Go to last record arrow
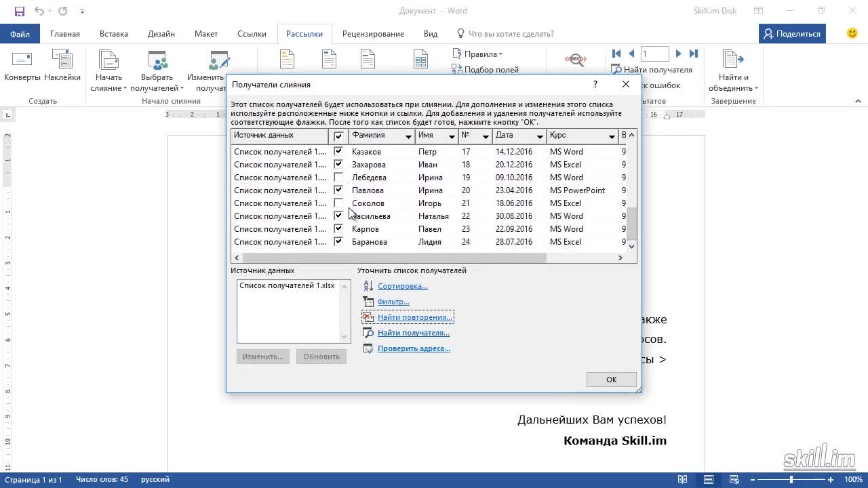The height and width of the screenshot is (488, 868). point(693,54)
